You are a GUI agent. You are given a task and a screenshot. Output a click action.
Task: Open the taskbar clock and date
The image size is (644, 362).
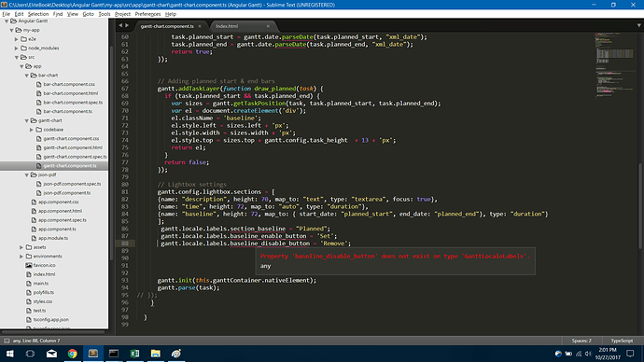pyautogui.click(x=608, y=354)
